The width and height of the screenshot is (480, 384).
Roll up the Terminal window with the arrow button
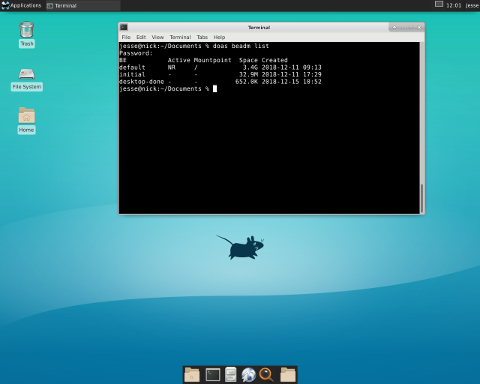(x=394, y=27)
